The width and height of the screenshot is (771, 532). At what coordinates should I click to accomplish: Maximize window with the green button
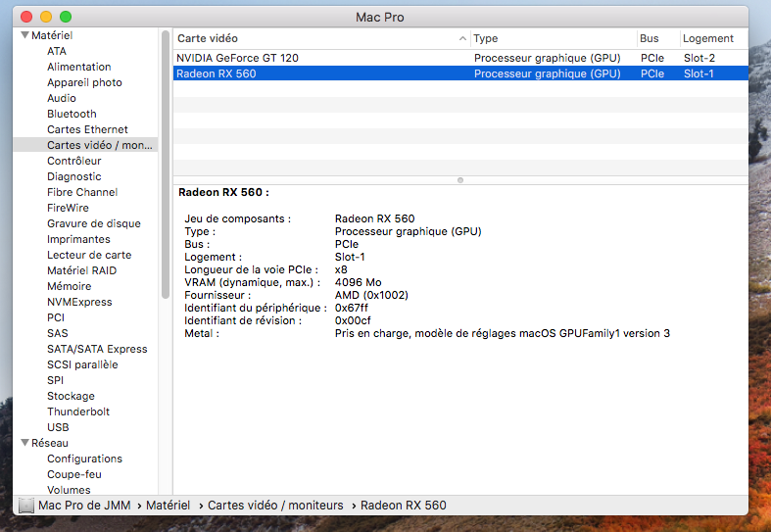click(66, 18)
